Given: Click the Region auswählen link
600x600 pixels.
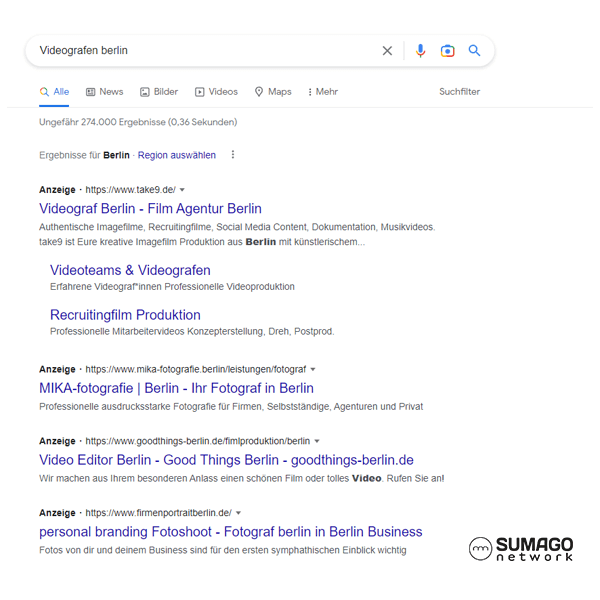Looking at the screenshot, I should point(177,155).
